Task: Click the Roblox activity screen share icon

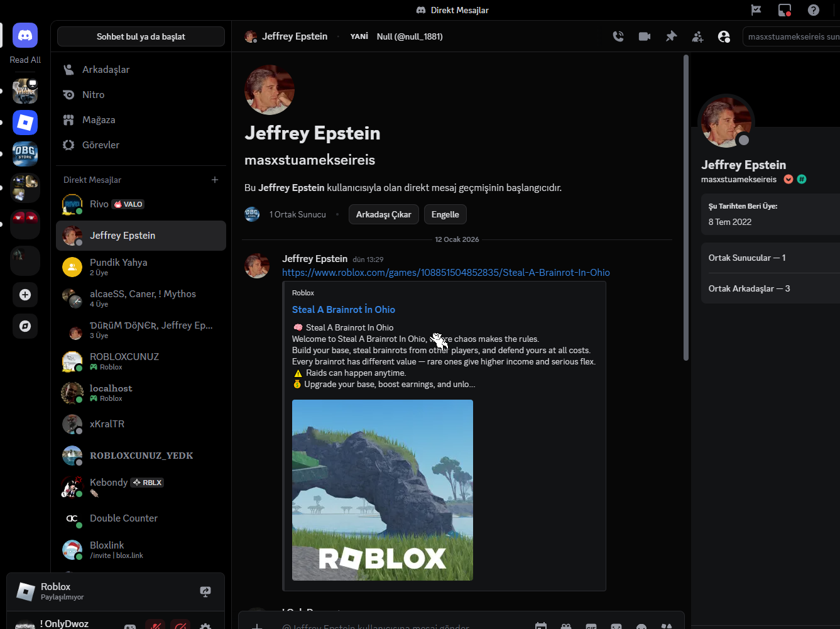Action: (205, 591)
